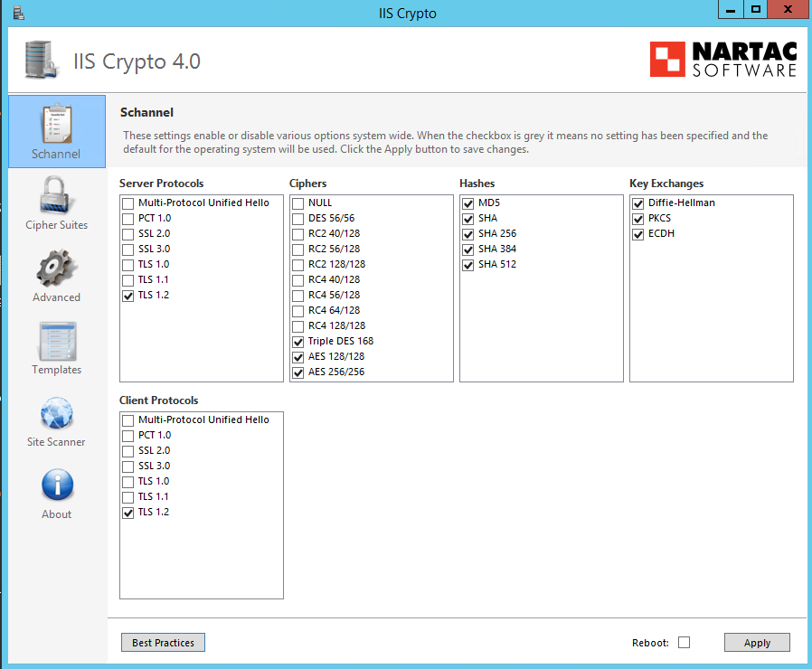The image size is (812, 669).
Task: Enable the RC2 56/128 cipher
Action: point(297,250)
